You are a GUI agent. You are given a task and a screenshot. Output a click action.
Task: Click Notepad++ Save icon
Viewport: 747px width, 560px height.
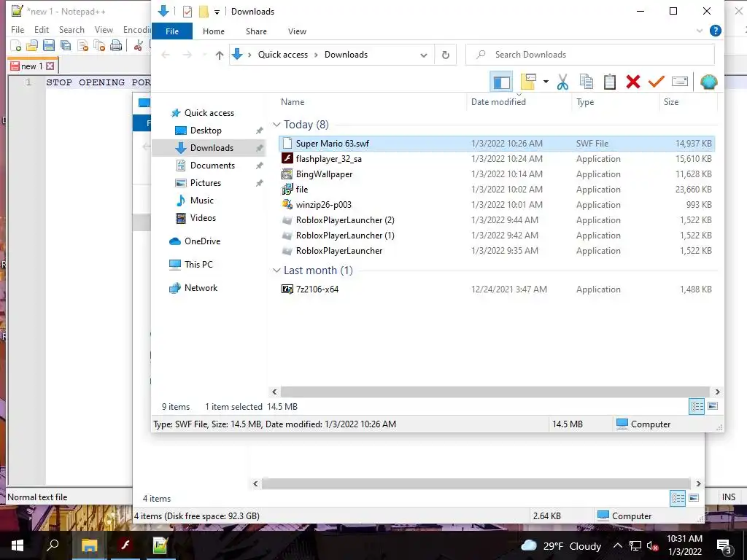[49, 45]
